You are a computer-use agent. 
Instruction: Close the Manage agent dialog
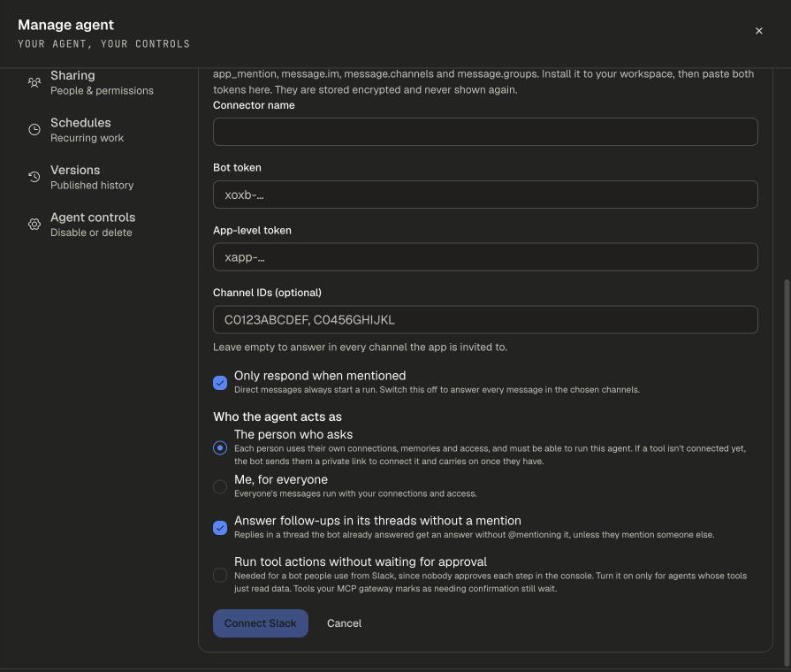click(x=758, y=31)
